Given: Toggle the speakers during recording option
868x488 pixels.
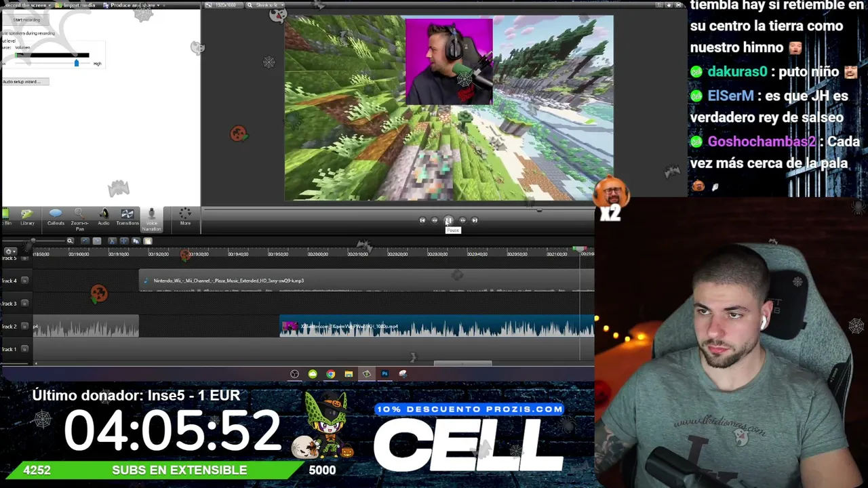Looking at the screenshot, I should coord(28,33).
